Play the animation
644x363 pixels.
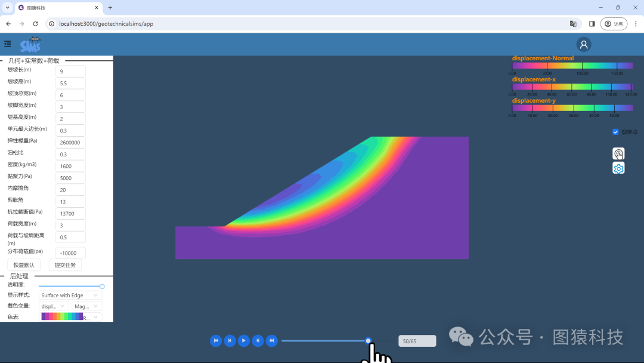point(243,340)
